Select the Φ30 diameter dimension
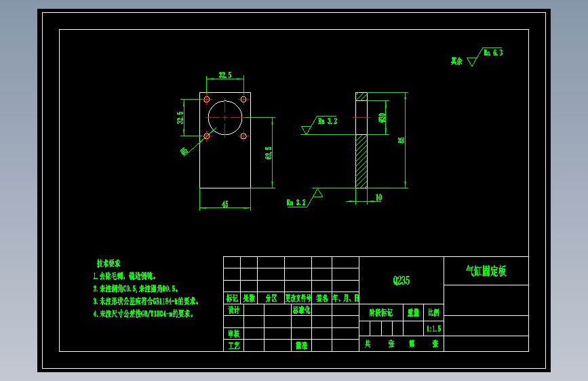The width and height of the screenshot is (588, 381). point(382,118)
